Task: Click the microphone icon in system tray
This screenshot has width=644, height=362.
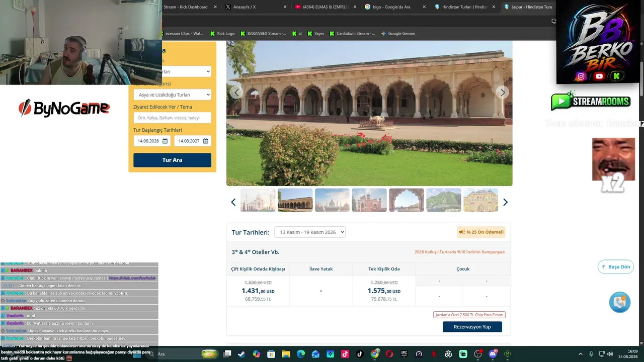Action: (591, 354)
